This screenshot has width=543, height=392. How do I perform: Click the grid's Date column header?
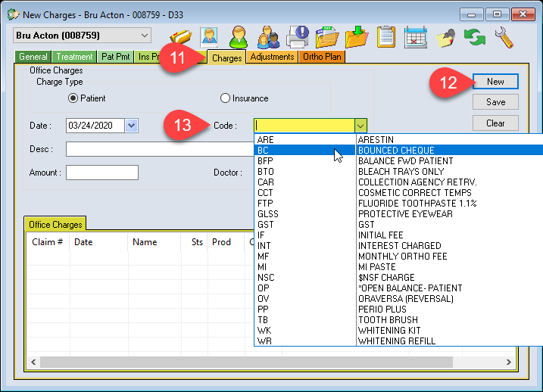(x=98, y=242)
